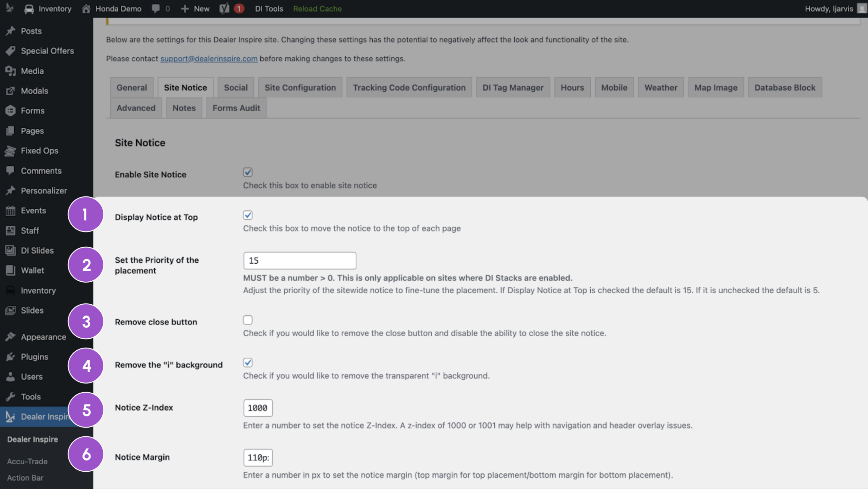
Task: Open the Database Block tab
Action: [x=785, y=88]
